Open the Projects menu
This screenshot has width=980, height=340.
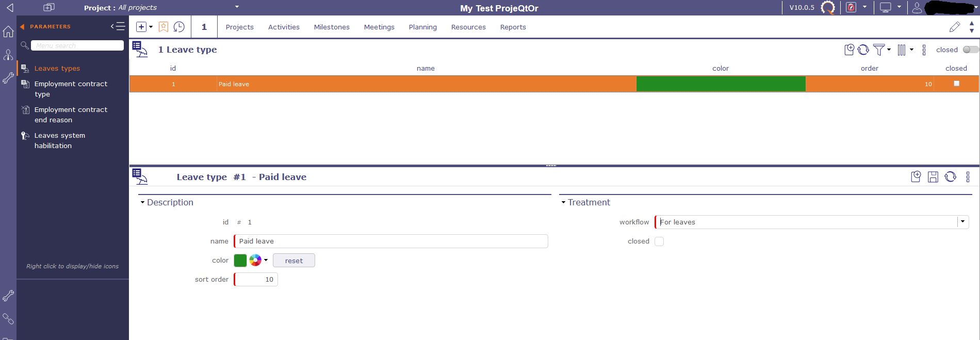239,27
